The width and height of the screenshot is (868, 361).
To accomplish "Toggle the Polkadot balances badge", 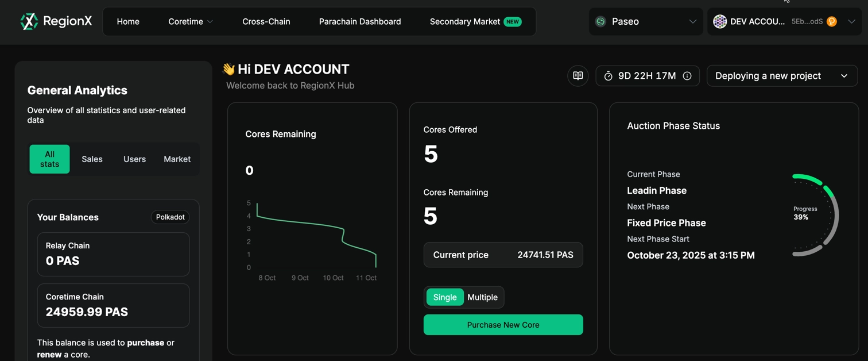I will coord(170,217).
